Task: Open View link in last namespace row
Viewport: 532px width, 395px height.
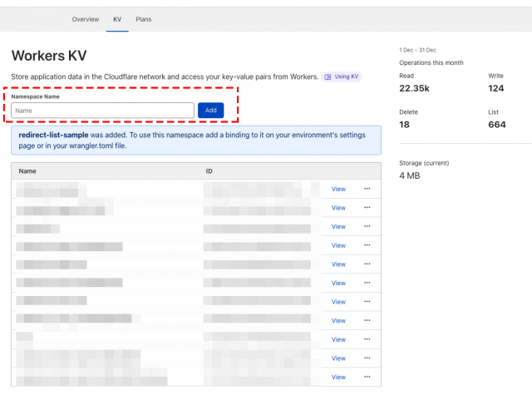Action: (x=338, y=378)
